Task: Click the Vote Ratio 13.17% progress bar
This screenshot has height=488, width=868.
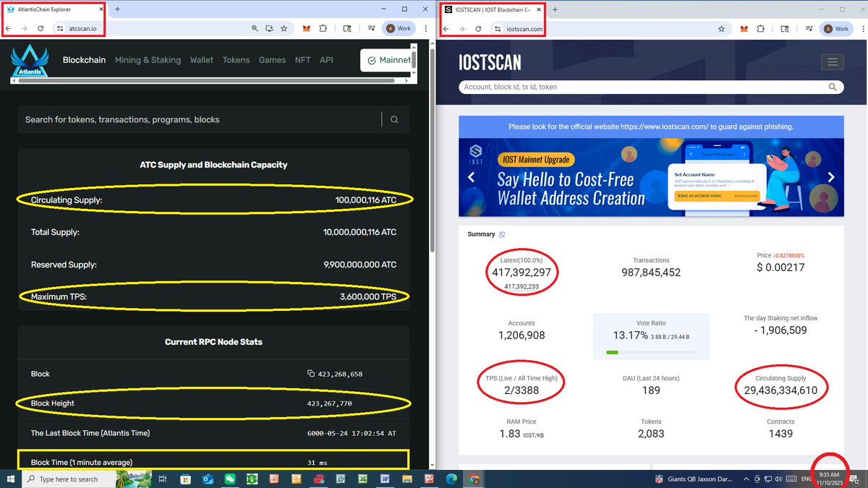Action: tap(651, 353)
